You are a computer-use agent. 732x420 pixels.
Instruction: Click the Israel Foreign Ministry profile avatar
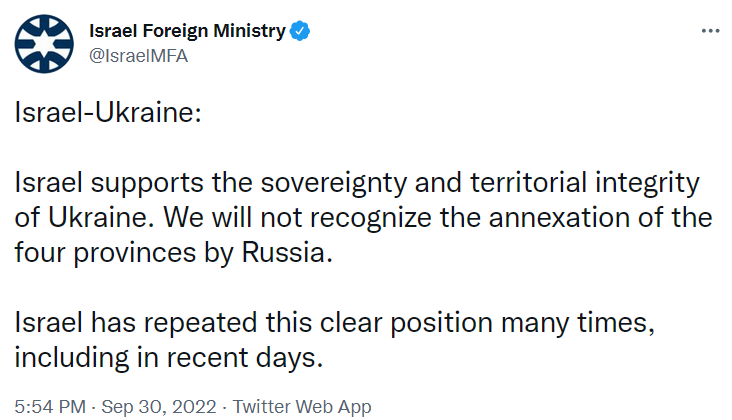pyautogui.click(x=44, y=44)
